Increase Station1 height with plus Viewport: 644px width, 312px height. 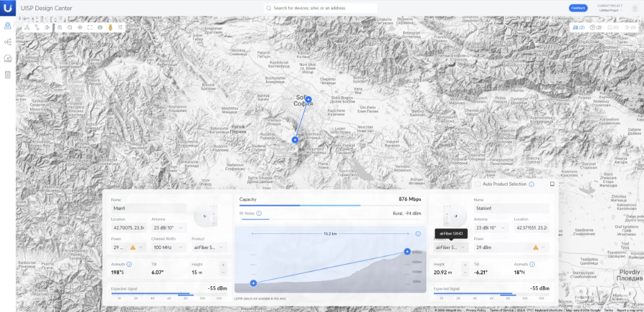(465, 265)
